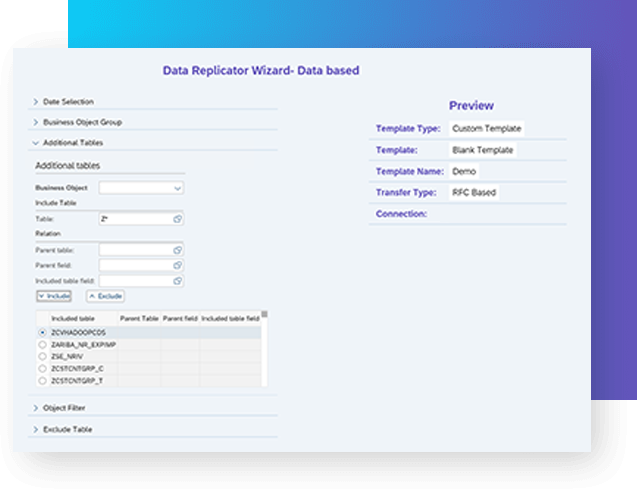
Task: Select the ZARIBA_NR_EXPIMP radio button
Action: (42, 345)
